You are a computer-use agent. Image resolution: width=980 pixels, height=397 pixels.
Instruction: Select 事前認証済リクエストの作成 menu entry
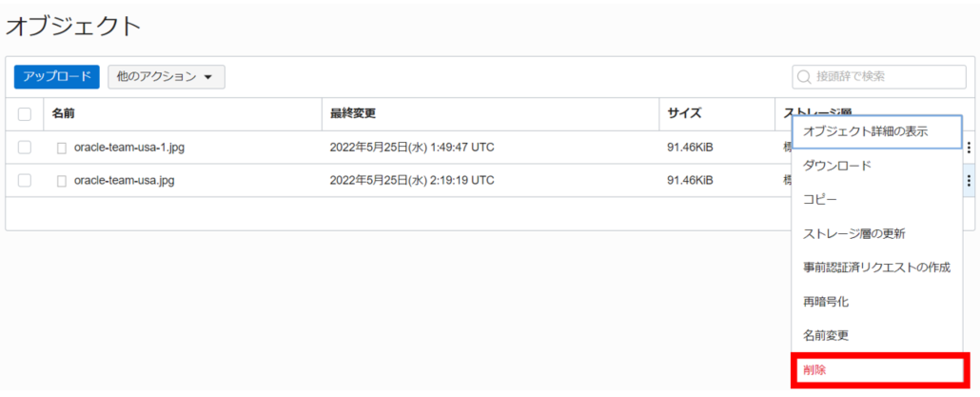(x=876, y=268)
